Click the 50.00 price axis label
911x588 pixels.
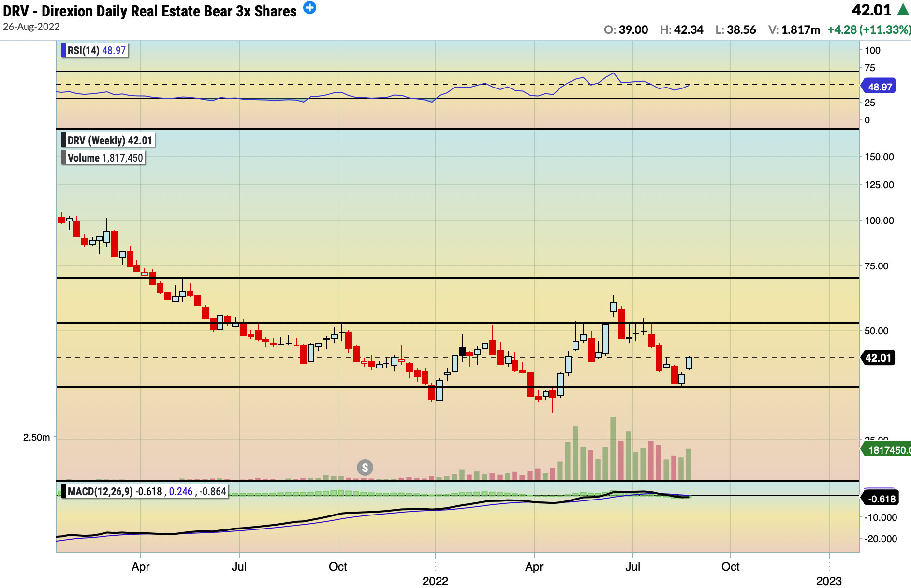coord(876,331)
